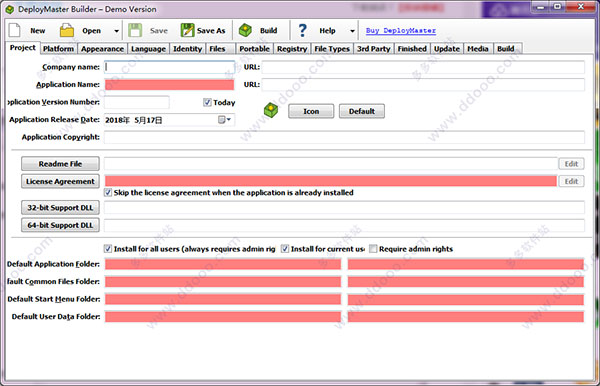Open the release date calendar dropdown
Viewport: 600px width, 386px height.
pyautogui.click(x=225, y=120)
